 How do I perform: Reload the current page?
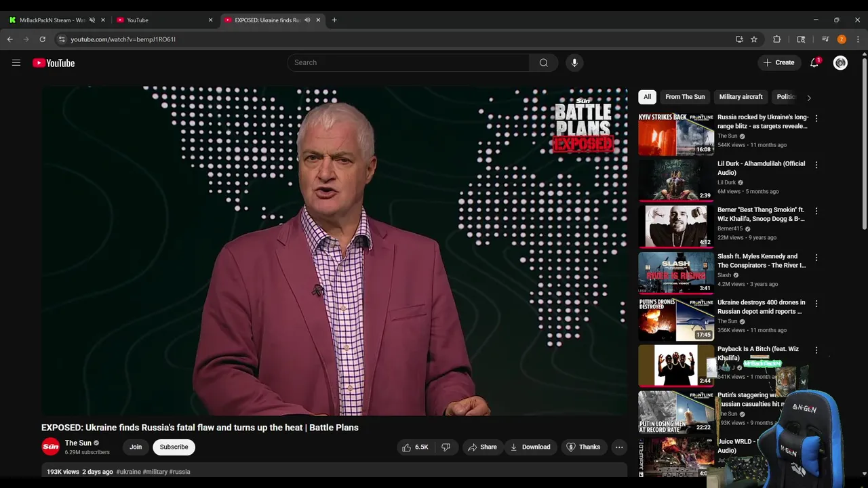pyautogui.click(x=42, y=39)
